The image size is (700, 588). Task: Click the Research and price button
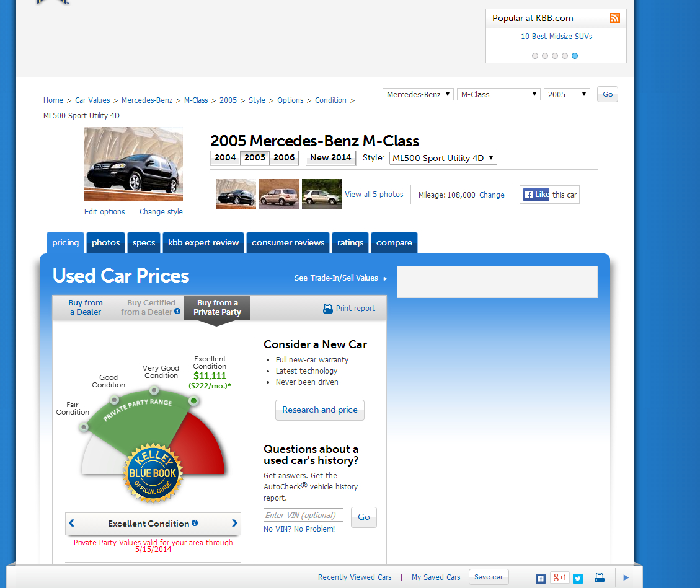tap(320, 410)
